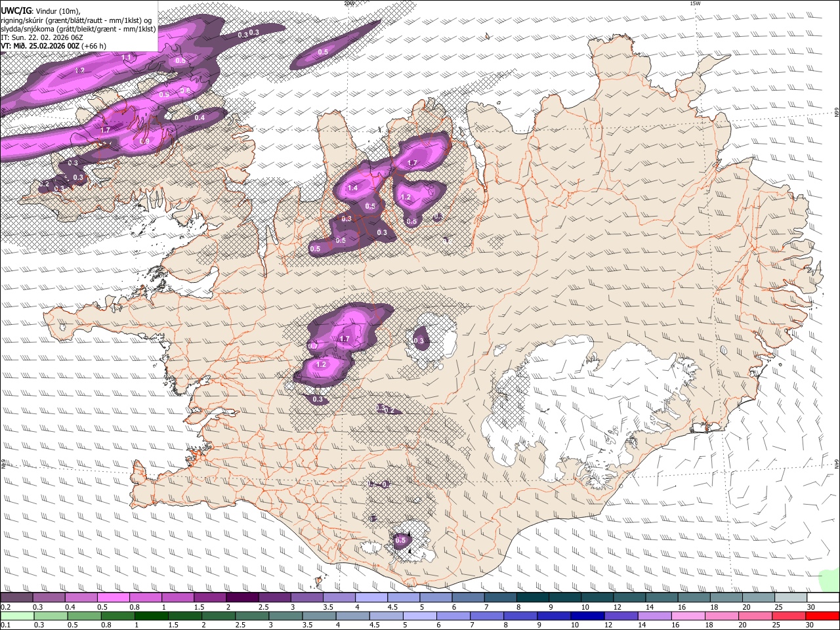Click the '30' label in the lower legend

811,625
